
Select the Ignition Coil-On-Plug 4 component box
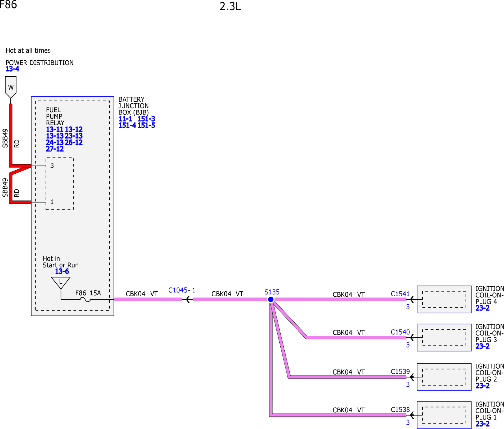click(444, 300)
